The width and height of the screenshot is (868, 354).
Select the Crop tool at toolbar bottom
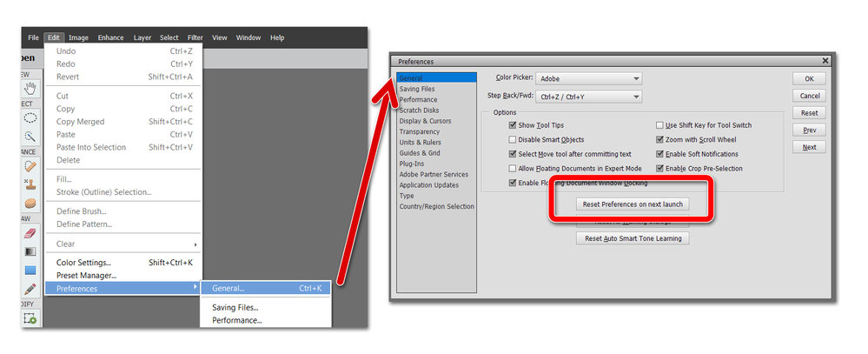(x=30, y=318)
